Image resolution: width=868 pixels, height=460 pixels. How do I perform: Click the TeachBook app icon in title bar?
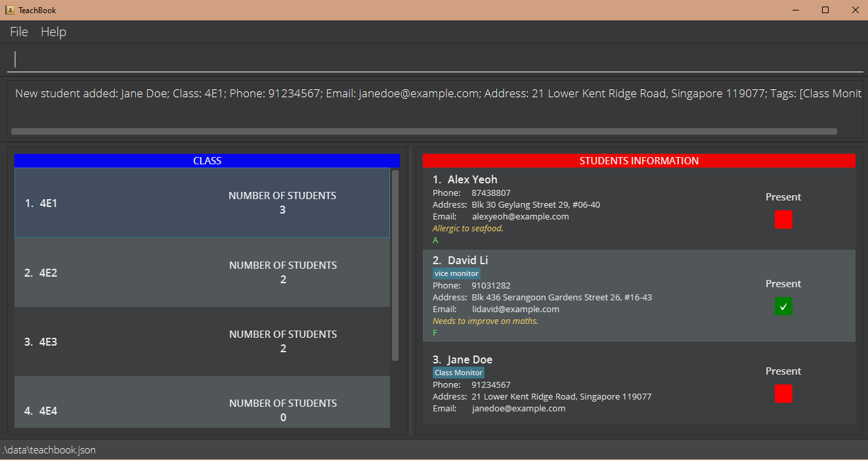tap(10, 10)
